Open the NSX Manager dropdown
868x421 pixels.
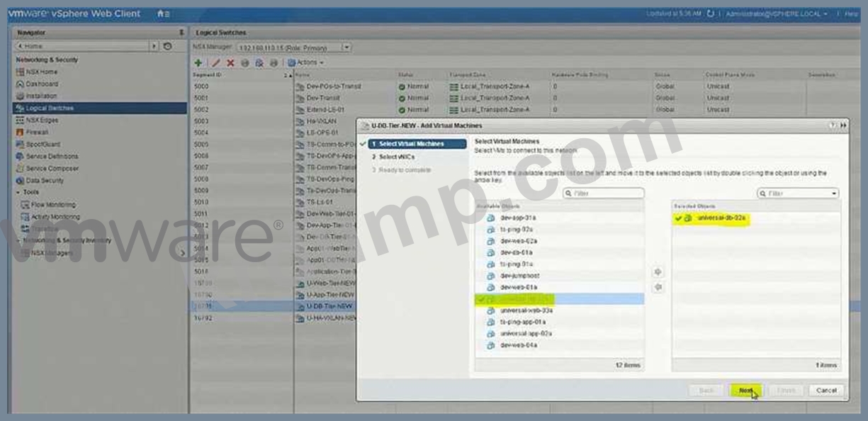click(346, 47)
